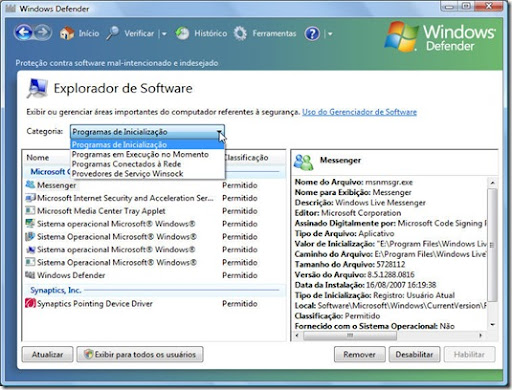Image resolution: width=512 pixels, height=390 pixels.
Task: Click the Tamanho do Arquivo 5728112 line
Action: [350, 264]
